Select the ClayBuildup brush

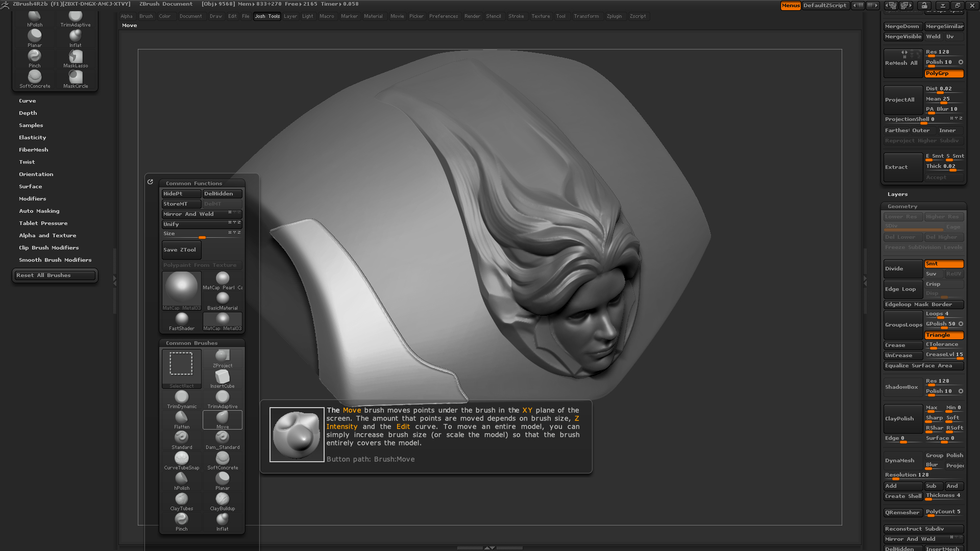[223, 502]
